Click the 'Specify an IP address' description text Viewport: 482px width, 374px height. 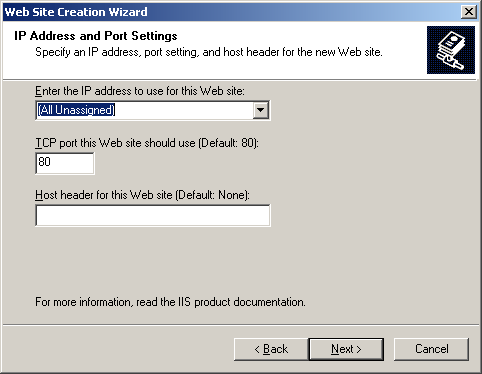209,52
